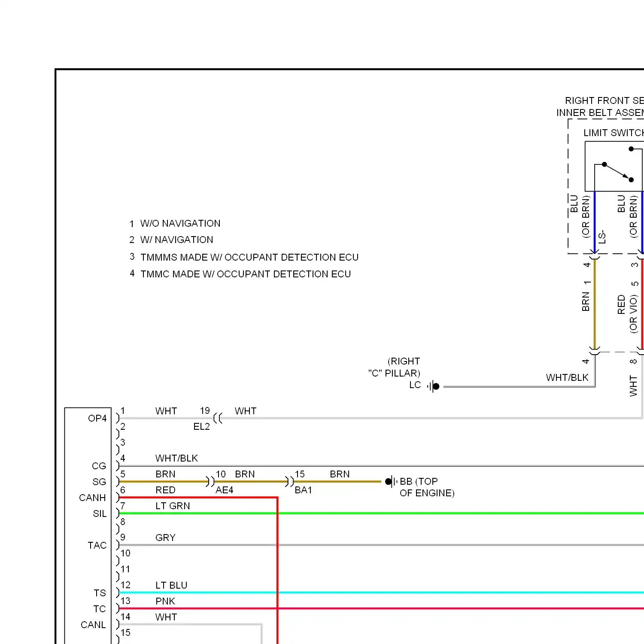Viewport: 644px width, 644px height.
Task: Click the AE4 connector symbol on brown wire
Action: point(210,482)
